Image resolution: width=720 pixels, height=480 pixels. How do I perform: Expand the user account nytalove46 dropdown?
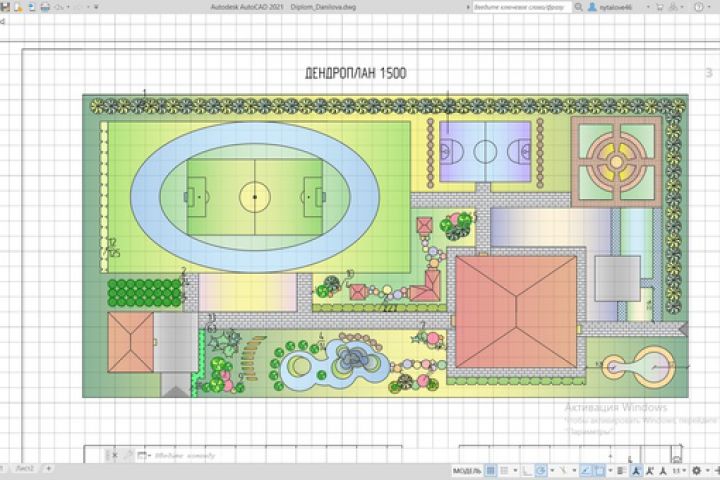648,7
